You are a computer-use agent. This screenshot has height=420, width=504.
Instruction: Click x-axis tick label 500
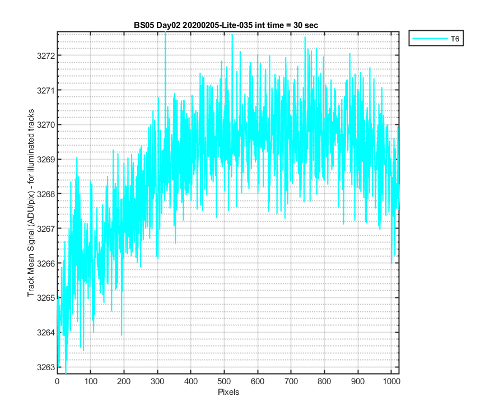click(224, 381)
